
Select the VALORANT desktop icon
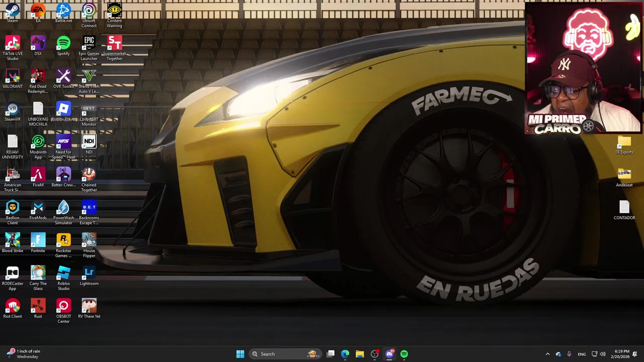pyautogui.click(x=13, y=78)
